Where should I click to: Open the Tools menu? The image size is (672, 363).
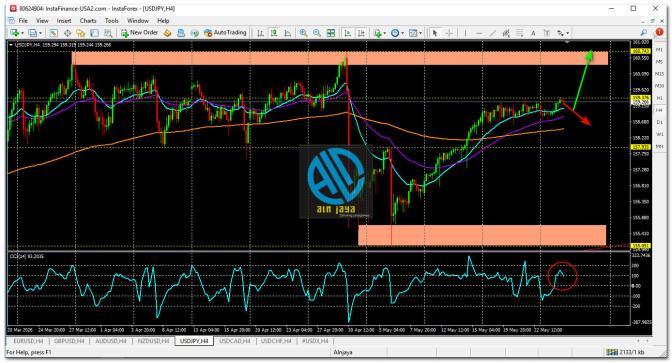[x=111, y=21]
